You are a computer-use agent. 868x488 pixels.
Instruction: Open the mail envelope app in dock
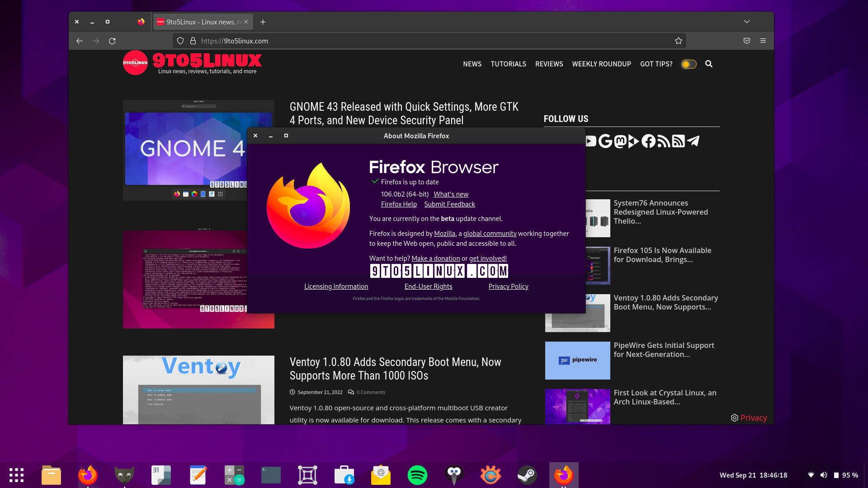point(381,475)
